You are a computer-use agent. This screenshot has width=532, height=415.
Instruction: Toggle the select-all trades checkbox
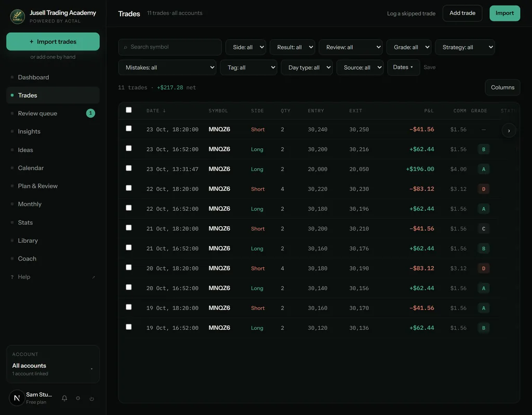point(129,110)
